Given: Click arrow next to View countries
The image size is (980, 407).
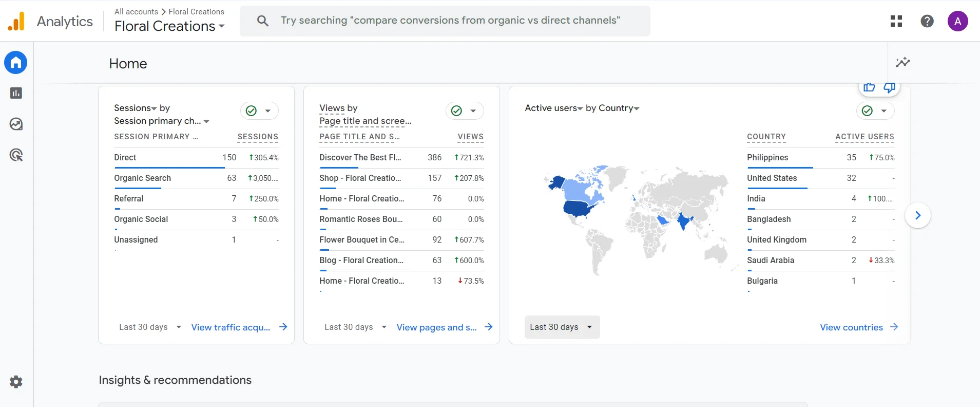Looking at the screenshot, I should tap(894, 327).
